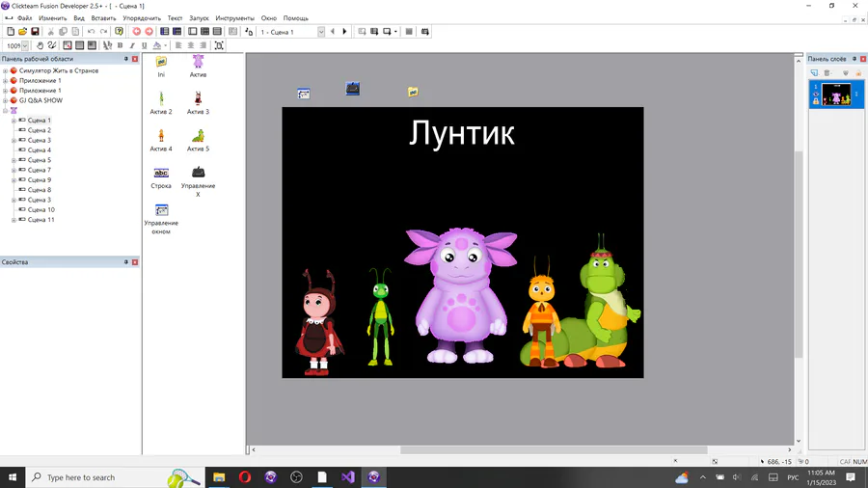
Task: Click the Windows search box on the taskbar
Action: (x=114, y=477)
